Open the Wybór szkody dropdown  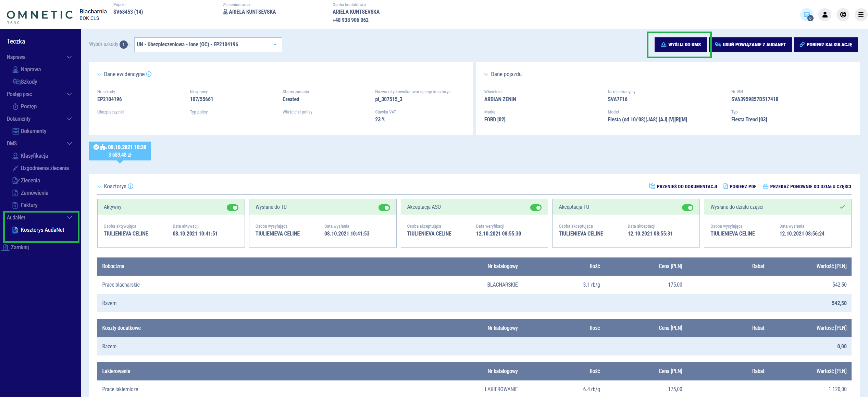point(208,45)
